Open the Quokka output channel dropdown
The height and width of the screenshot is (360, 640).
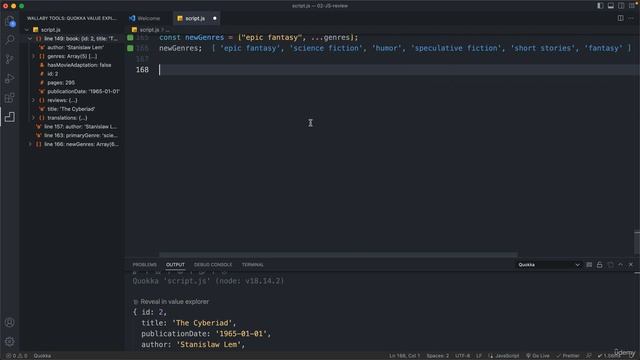click(549, 265)
